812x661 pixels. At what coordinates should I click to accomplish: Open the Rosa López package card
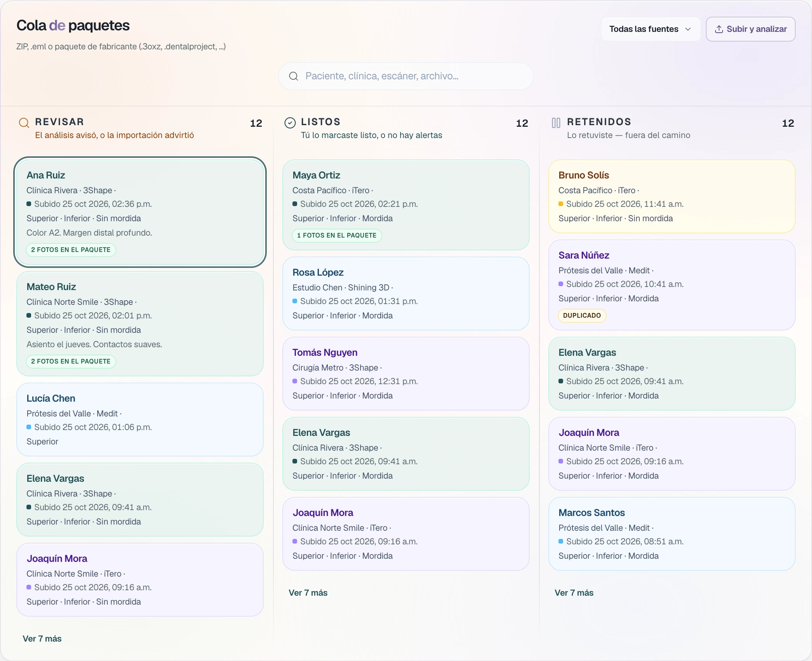pyautogui.click(x=406, y=294)
